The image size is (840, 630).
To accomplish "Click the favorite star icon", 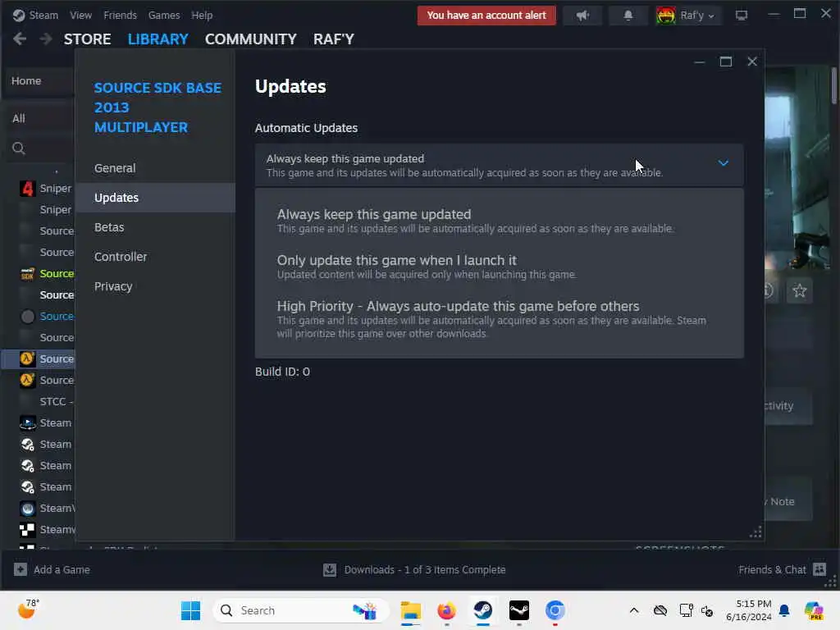I will (x=799, y=291).
